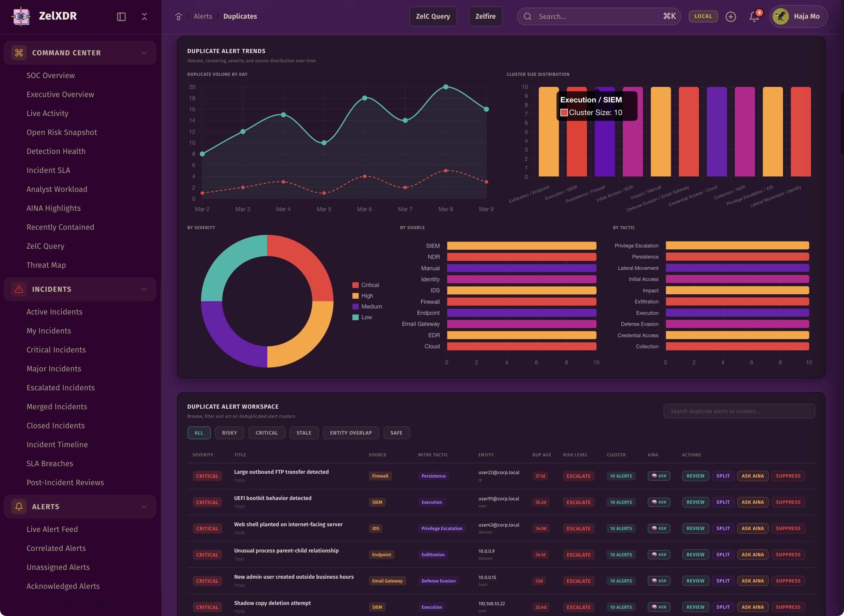This screenshot has width=844, height=616.
Task: Open notifications bell with 9 badge
Action: coord(754,16)
